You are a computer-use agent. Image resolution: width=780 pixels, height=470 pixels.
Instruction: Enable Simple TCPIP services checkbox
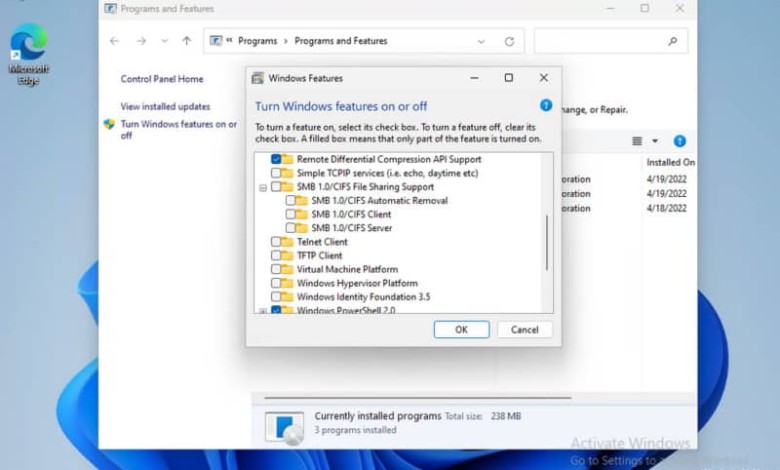pos(276,173)
